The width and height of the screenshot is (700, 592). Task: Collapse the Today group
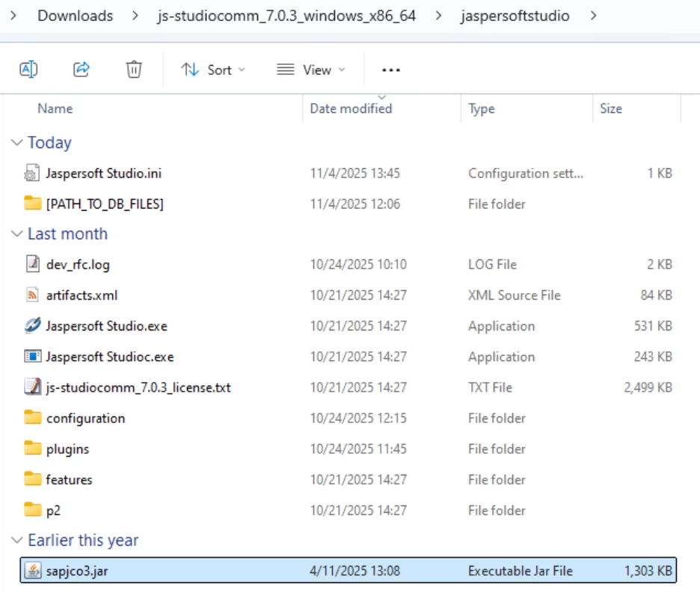[x=17, y=143]
